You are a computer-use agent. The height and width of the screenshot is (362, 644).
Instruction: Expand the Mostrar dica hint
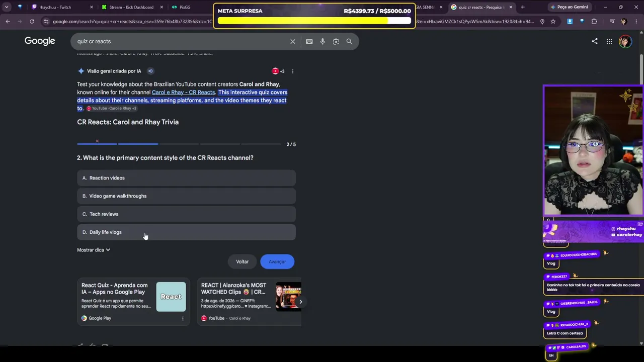pyautogui.click(x=94, y=250)
